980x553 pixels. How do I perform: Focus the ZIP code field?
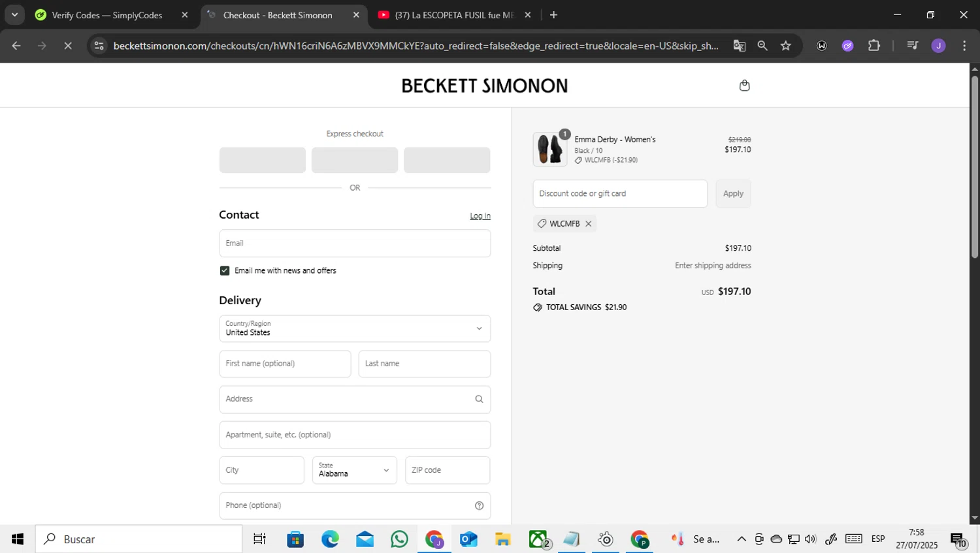(448, 470)
